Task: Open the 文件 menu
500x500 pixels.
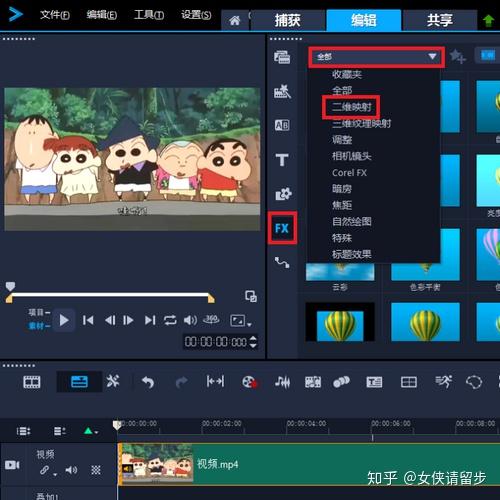Action: pos(55,15)
